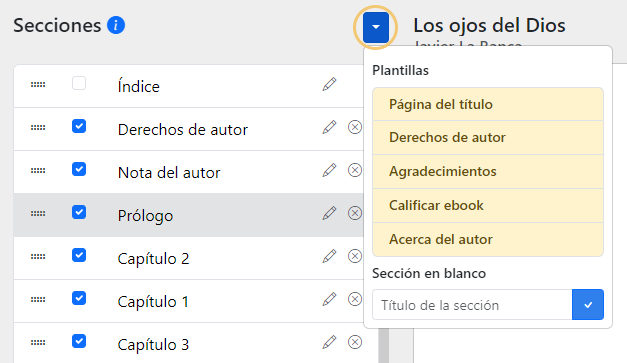Select the Capítulo 3 section name
Image resolution: width=627 pixels, height=363 pixels.
coord(153,345)
